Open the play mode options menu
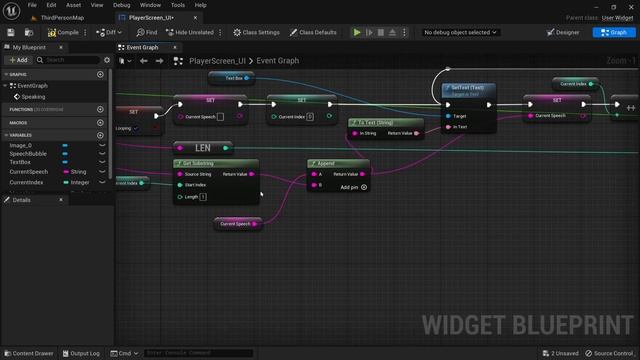The width and height of the screenshot is (640, 360). pyautogui.click(x=404, y=32)
